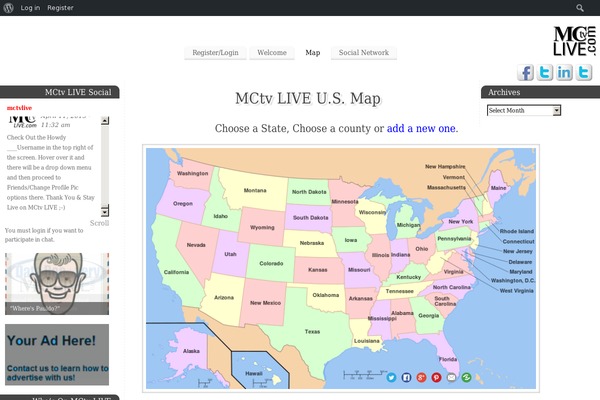
Task: Choose Arizona on the map
Action: [224, 297]
